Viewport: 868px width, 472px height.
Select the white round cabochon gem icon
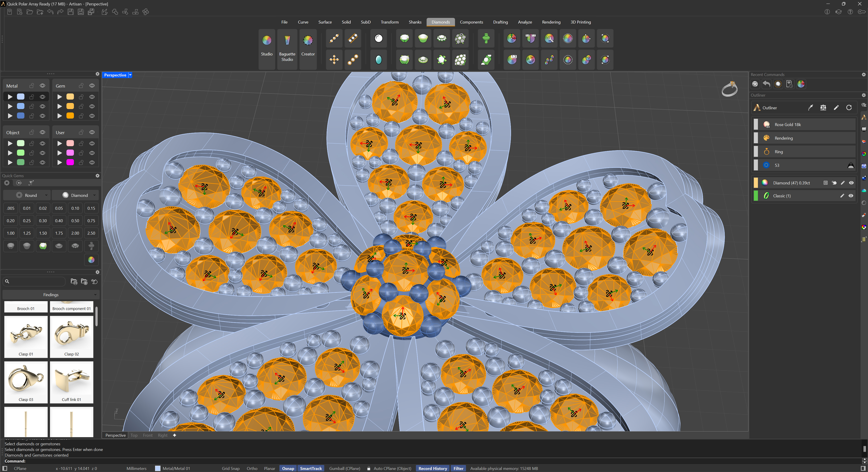coord(379,38)
